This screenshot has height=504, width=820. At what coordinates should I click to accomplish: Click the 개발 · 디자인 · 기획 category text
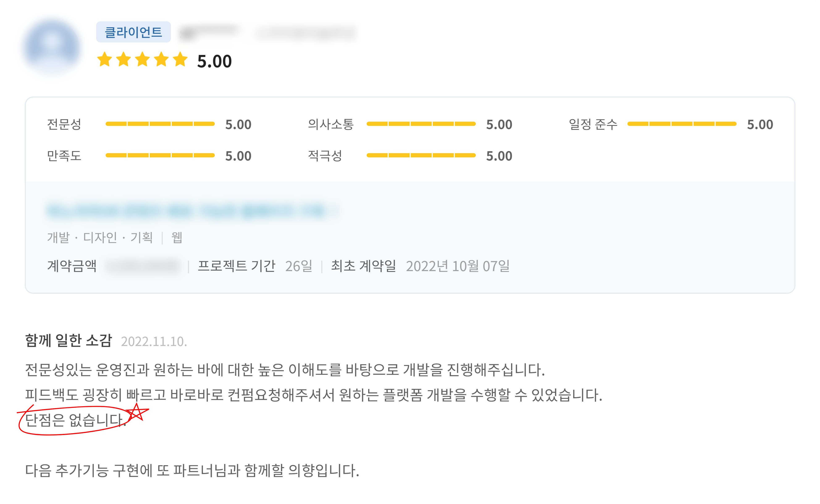[x=100, y=238]
